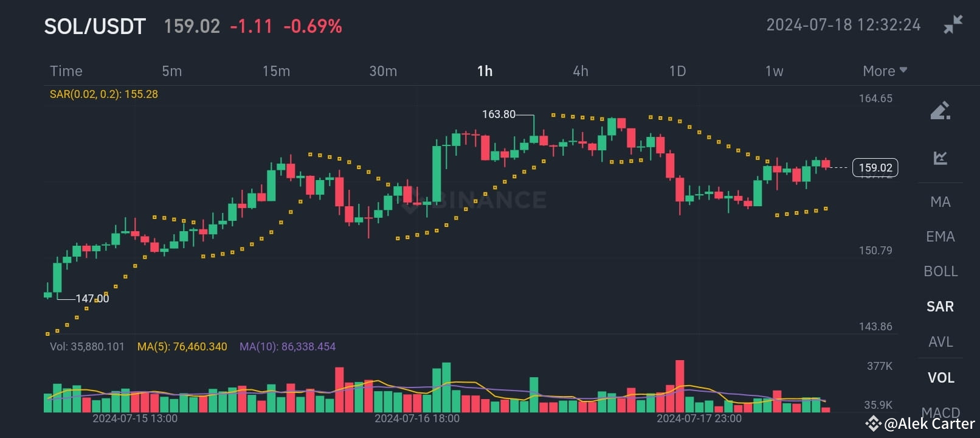Switch to the 4h timeframe tab

tap(580, 71)
